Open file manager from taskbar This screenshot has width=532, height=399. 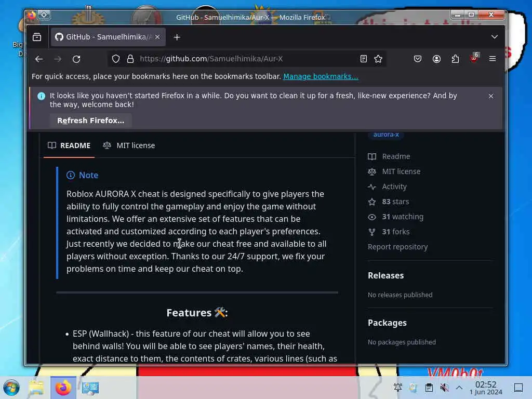pos(36,388)
